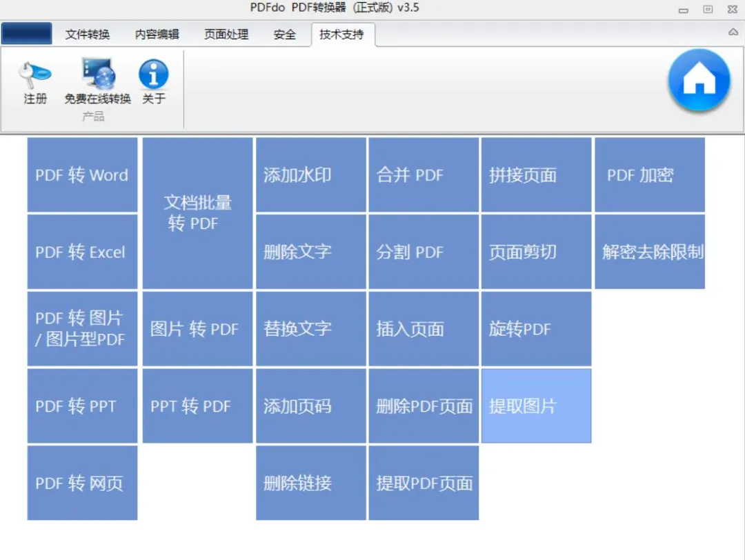Select the 图片 转 PDF tile
This screenshot has height=560, width=745.
(x=198, y=329)
